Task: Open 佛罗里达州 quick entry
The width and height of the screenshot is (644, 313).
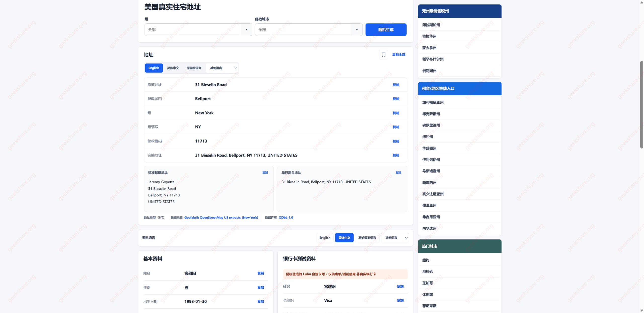Action: 431,125
